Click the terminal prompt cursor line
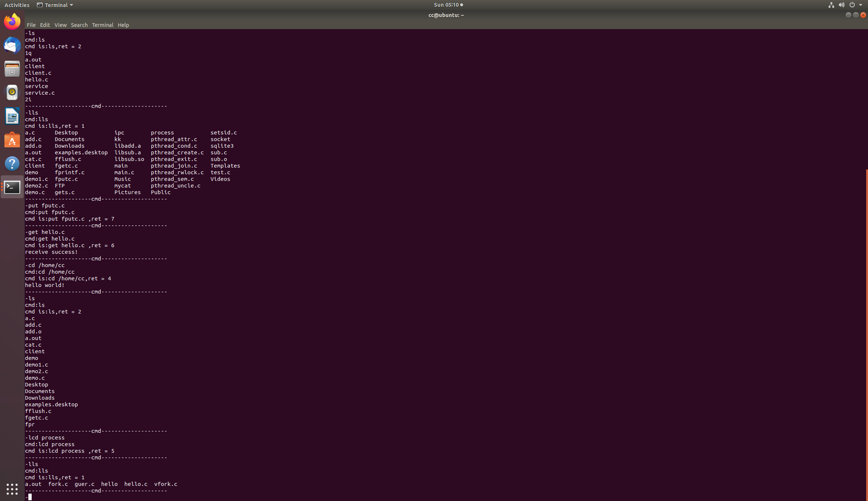 click(x=30, y=497)
